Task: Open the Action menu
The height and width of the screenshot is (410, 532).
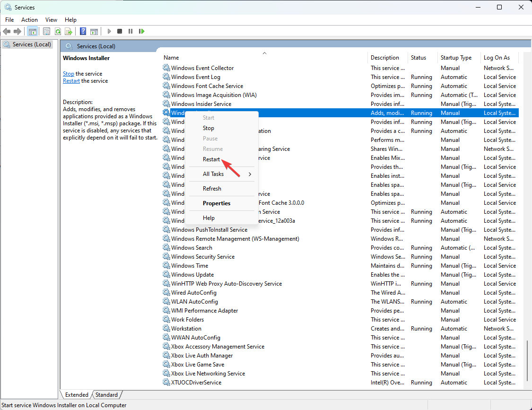Action: [x=29, y=20]
